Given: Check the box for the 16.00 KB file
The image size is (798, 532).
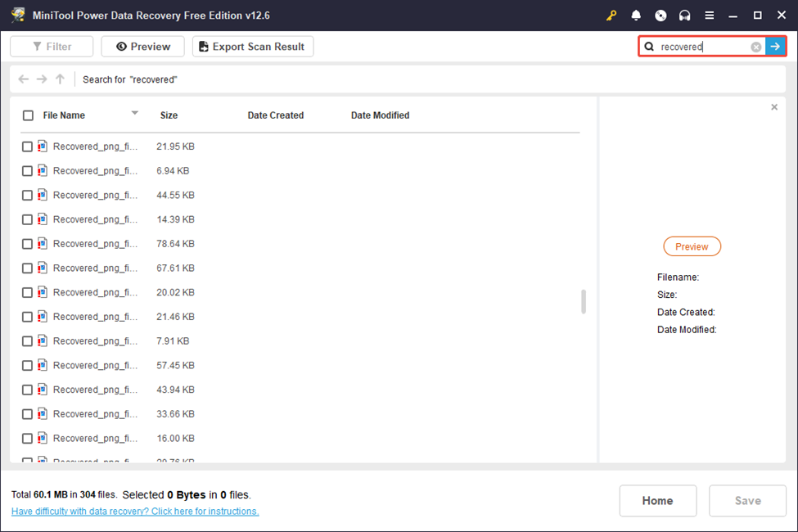Looking at the screenshot, I should 28,439.
